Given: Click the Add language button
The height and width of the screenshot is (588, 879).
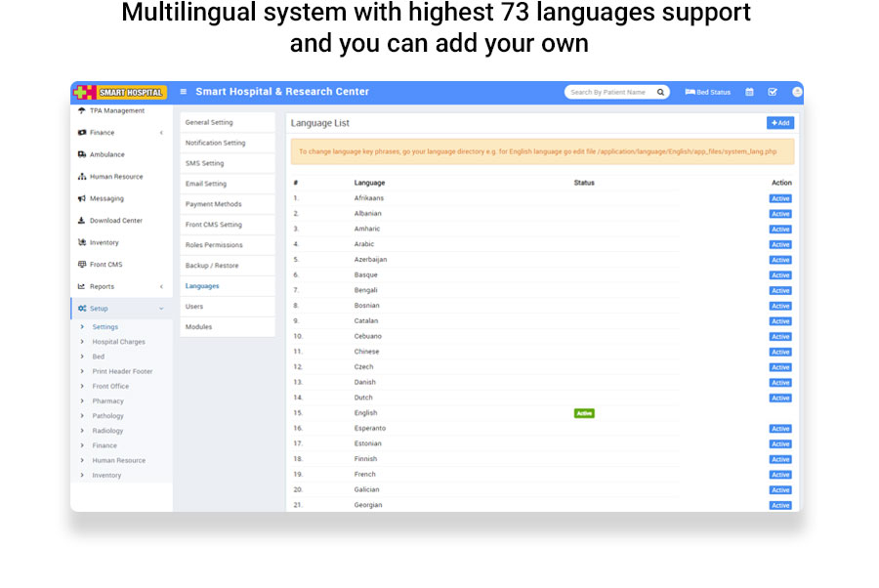Looking at the screenshot, I should coord(780,123).
